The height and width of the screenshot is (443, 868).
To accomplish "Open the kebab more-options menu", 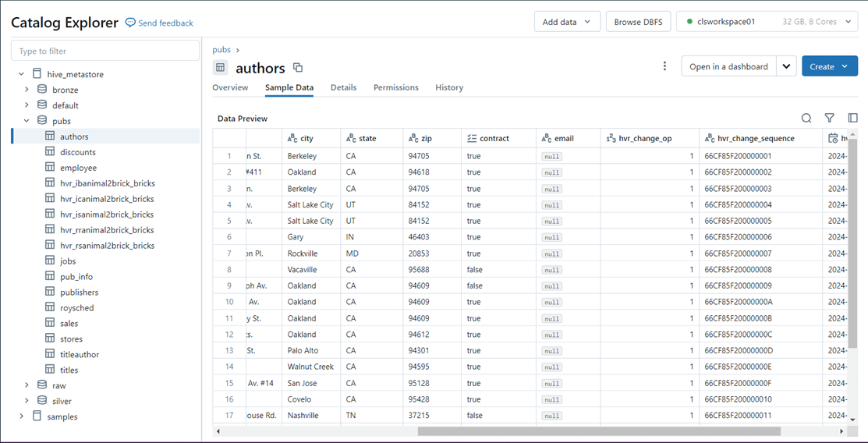I will 664,66.
